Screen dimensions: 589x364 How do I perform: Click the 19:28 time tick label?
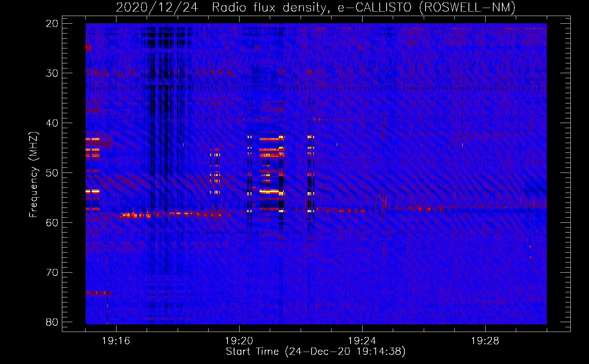[x=485, y=341]
